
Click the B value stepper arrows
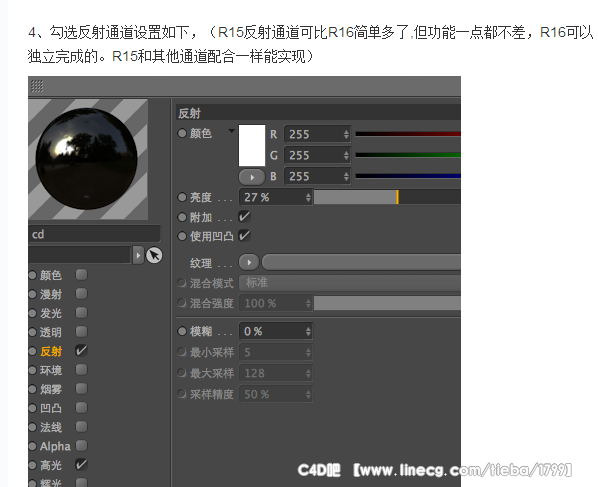pyautogui.click(x=346, y=176)
